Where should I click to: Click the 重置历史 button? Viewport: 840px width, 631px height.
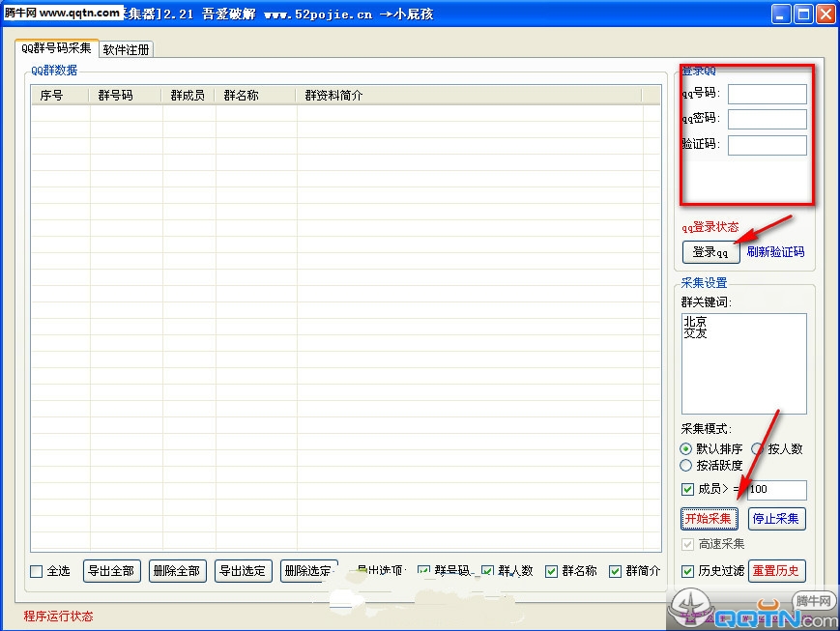pos(777,571)
